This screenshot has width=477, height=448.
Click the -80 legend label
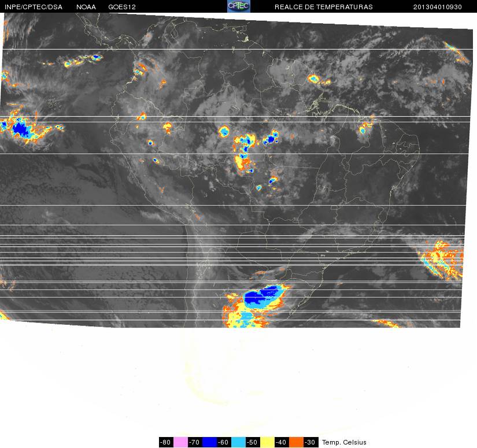166,442
